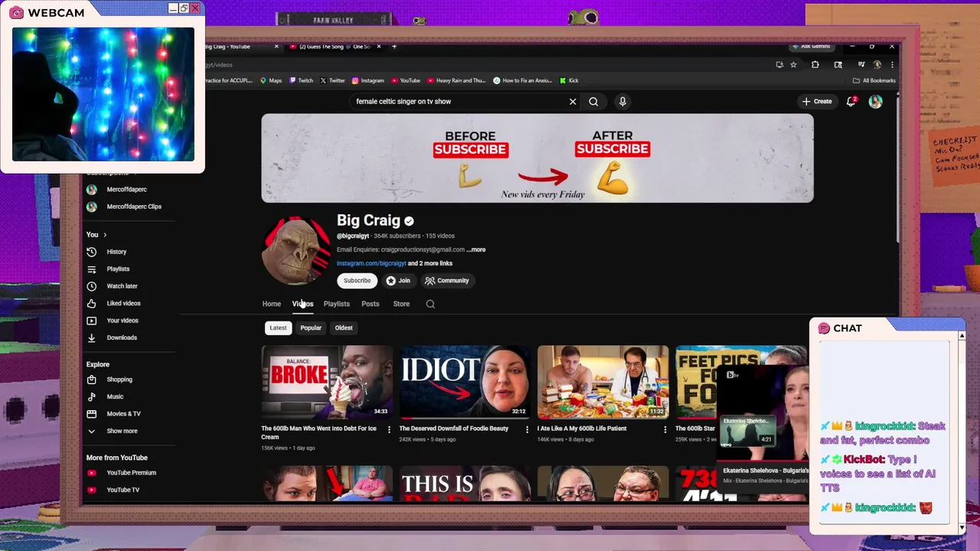Clear the search query with X
This screenshot has width=980, height=551.
tap(573, 101)
